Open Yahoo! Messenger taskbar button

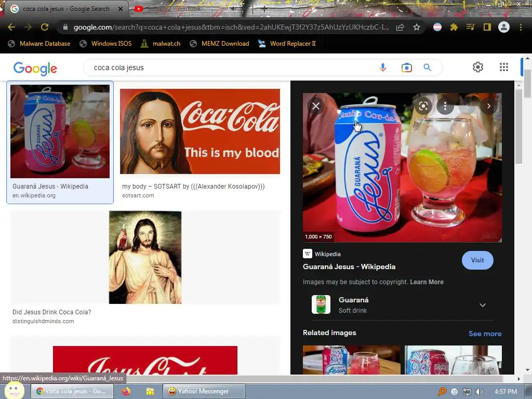pos(204,391)
